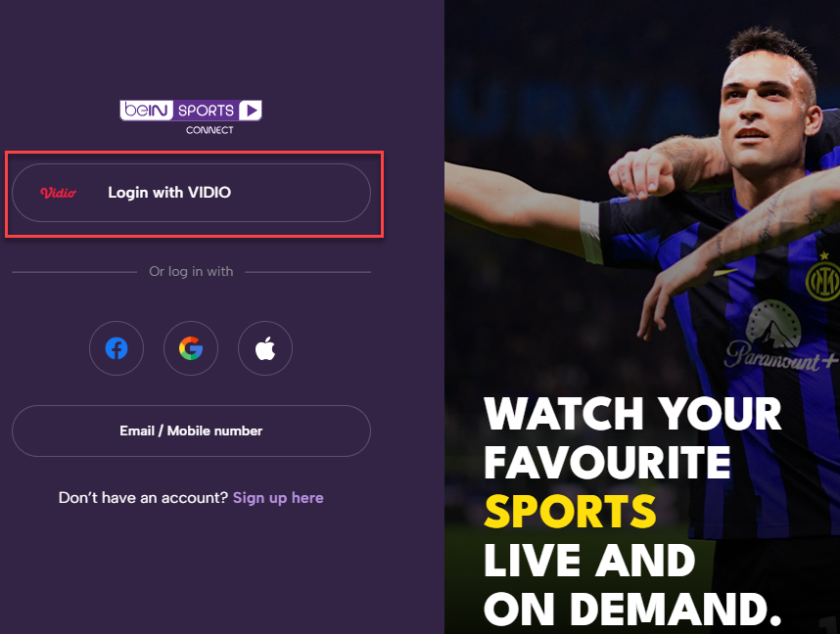Log in using the Facebook icon
Screen dimensions: 840x634
coord(117,348)
